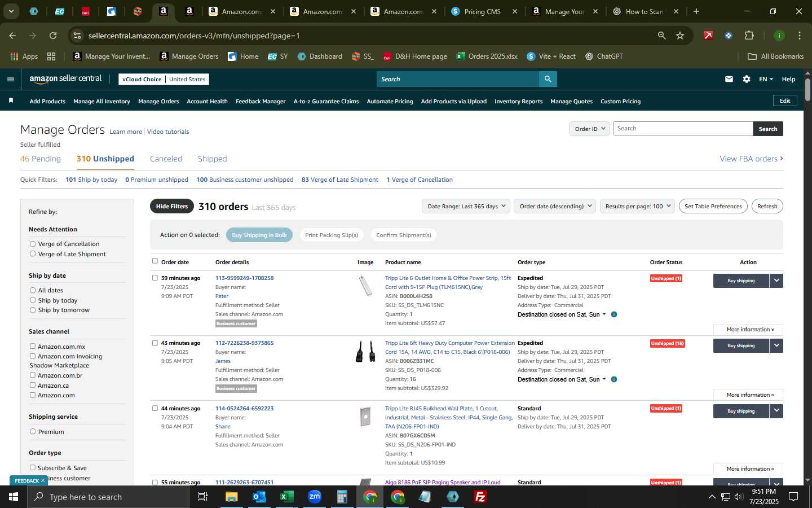This screenshot has width=812, height=508.
Task: Click the bookmark flag icon on the navigation bar
Action: (11, 100)
